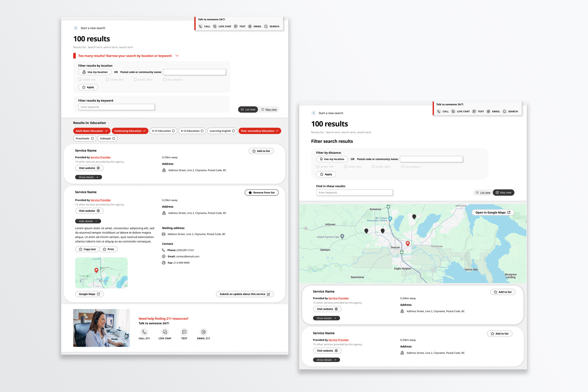Screen dimensions: 588x392
Task: Click the red map pin near Duncan
Action: coord(407,243)
